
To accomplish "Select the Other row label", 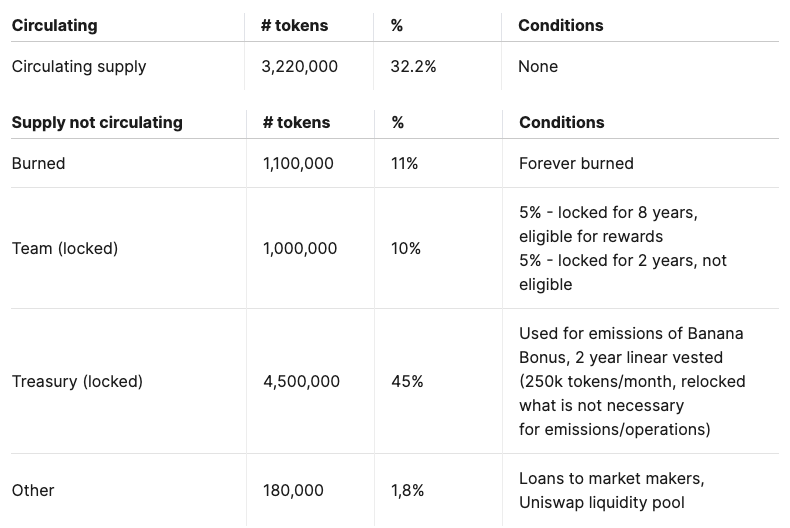I will pyautogui.click(x=33, y=490).
